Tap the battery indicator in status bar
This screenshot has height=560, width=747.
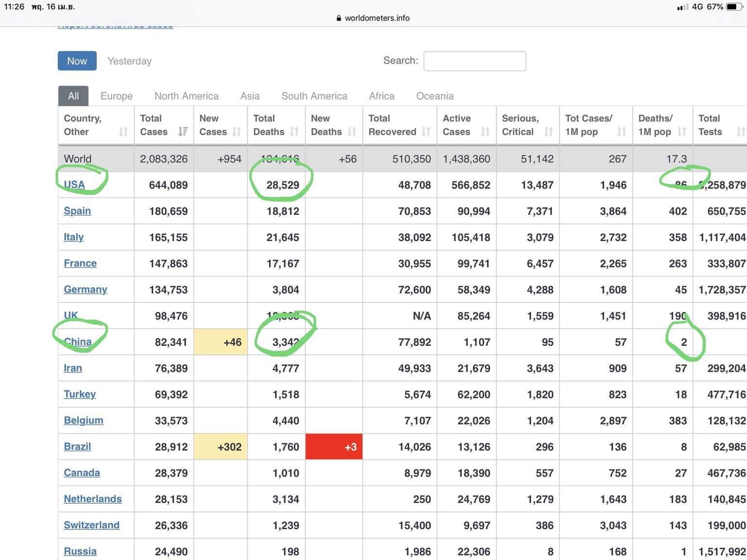734,7
